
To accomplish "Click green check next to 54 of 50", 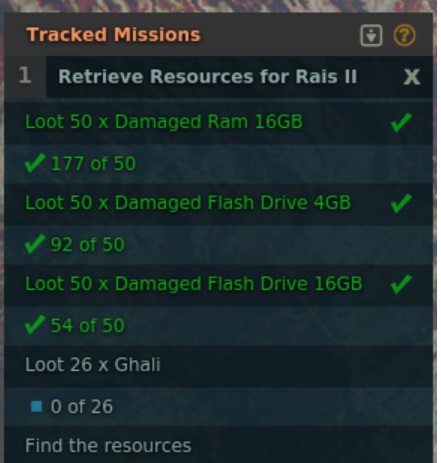I will click(x=35, y=325).
